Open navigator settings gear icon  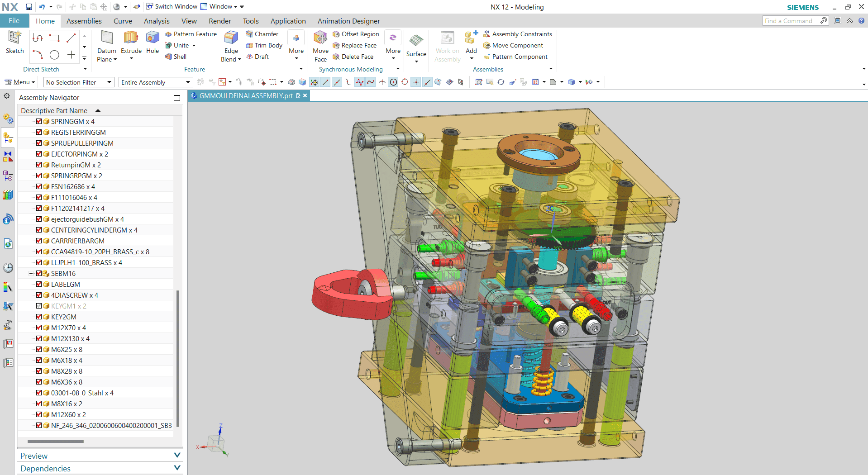(7, 96)
